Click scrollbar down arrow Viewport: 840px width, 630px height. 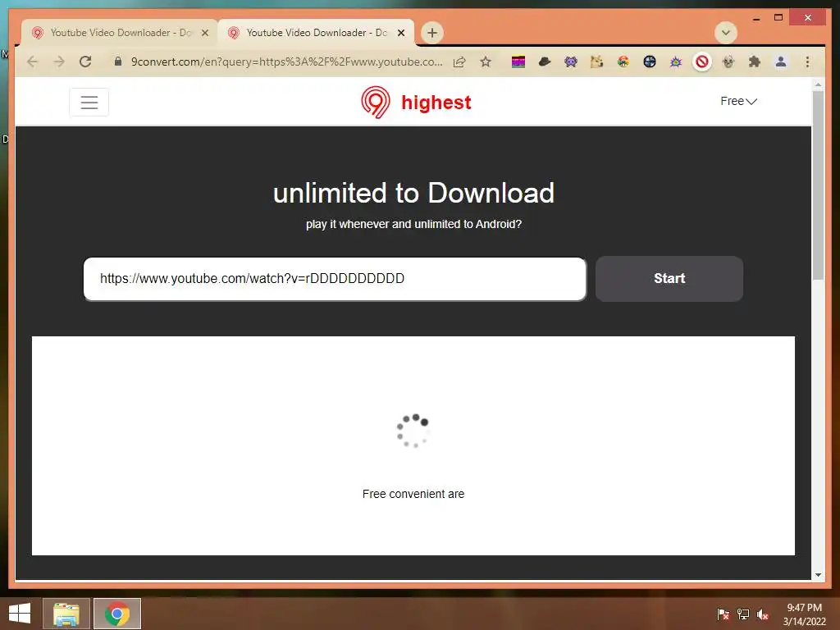[818, 575]
